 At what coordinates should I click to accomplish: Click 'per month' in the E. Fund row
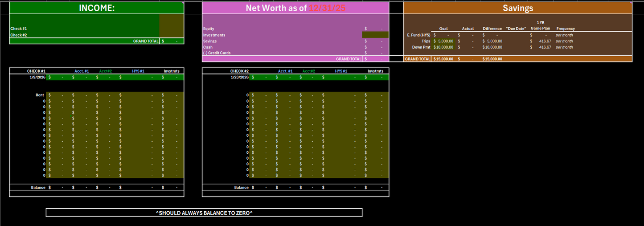pyautogui.click(x=564, y=35)
